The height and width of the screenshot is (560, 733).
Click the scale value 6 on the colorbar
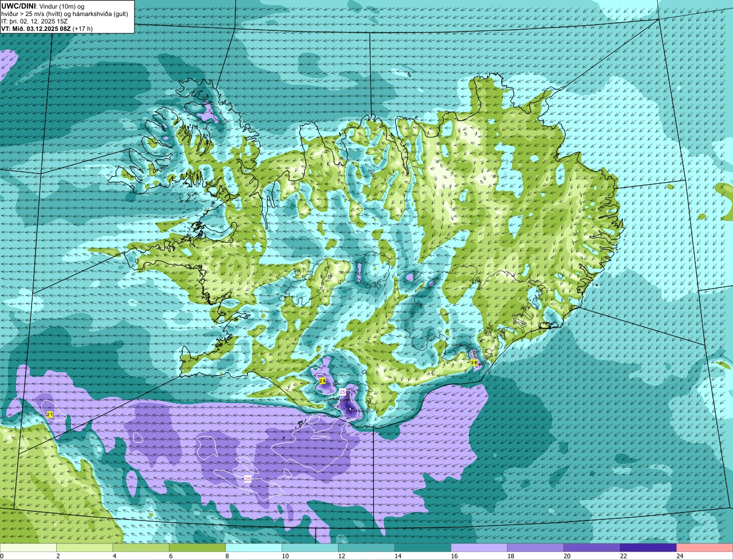(171, 556)
